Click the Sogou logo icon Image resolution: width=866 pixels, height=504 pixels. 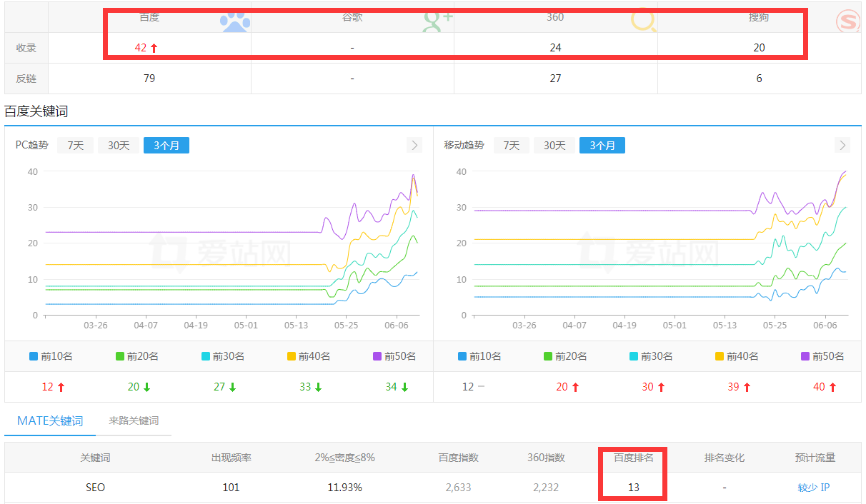click(848, 21)
